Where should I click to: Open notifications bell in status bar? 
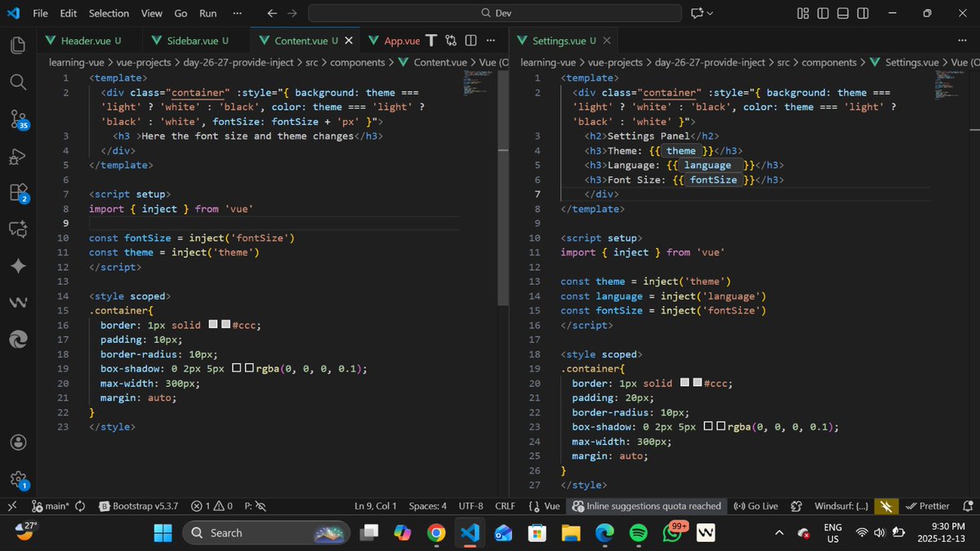coord(968,506)
